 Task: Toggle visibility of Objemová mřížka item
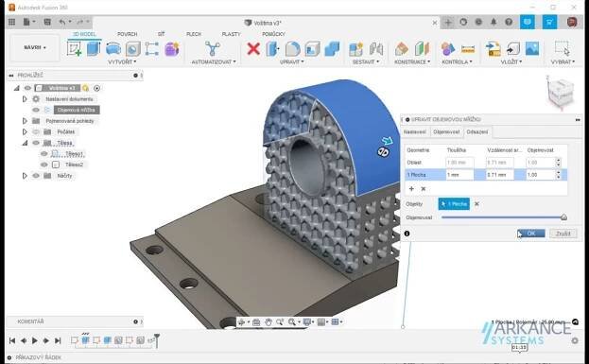pos(36,110)
